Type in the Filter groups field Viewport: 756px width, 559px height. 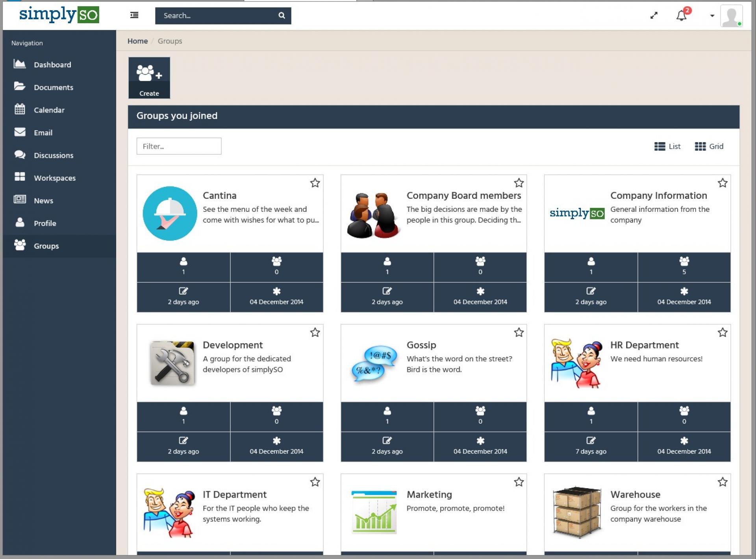pos(179,146)
